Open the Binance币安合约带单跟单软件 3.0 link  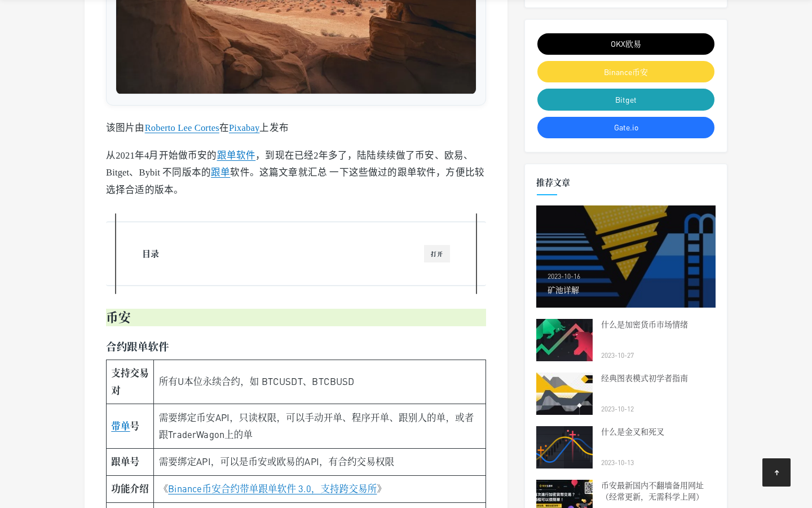pyautogui.click(x=272, y=489)
